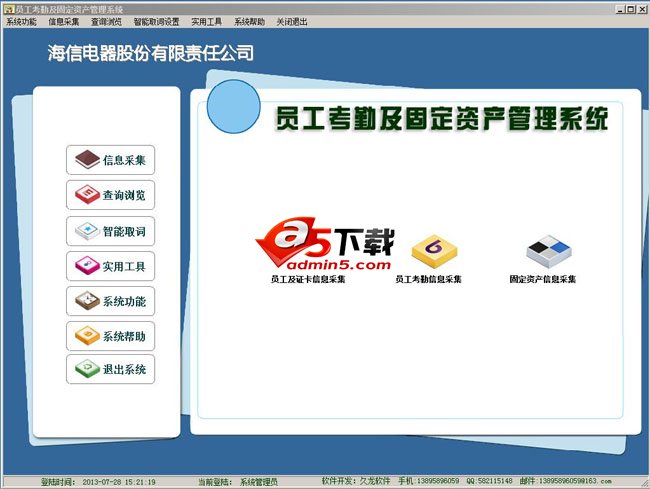Click the 员工考勤及固定资产管理系统 heading

(441, 119)
